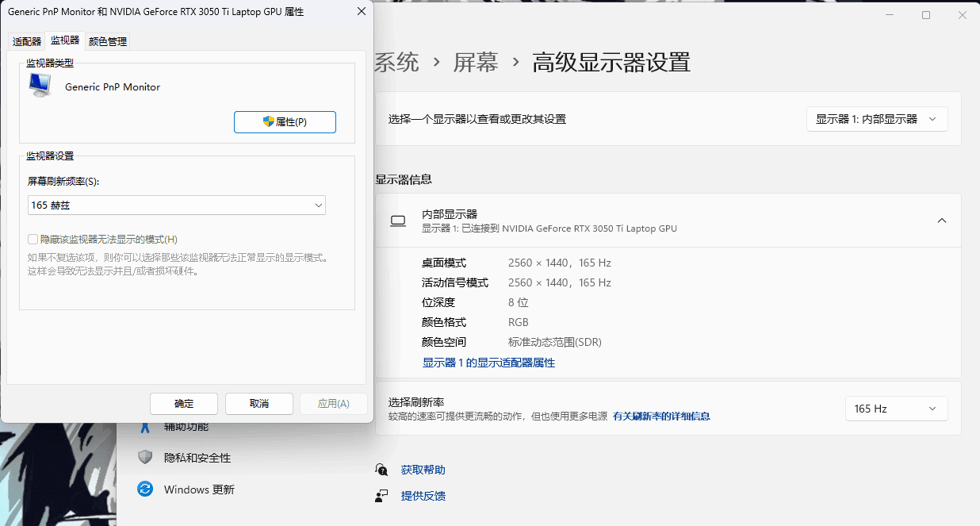The width and height of the screenshot is (980, 526).
Task: Go to 屏幕 in the breadcrumb
Action: point(476,62)
